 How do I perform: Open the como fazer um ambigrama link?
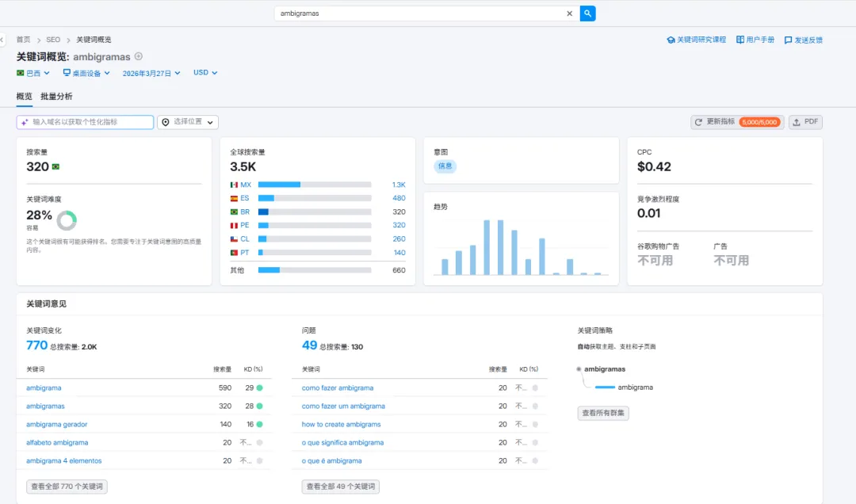[343, 406]
